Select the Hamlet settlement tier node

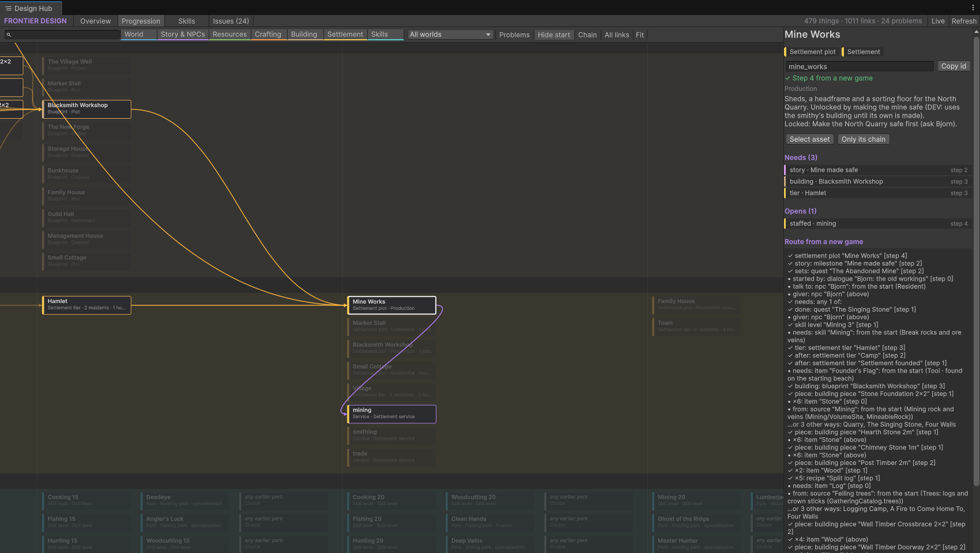pyautogui.click(x=86, y=305)
